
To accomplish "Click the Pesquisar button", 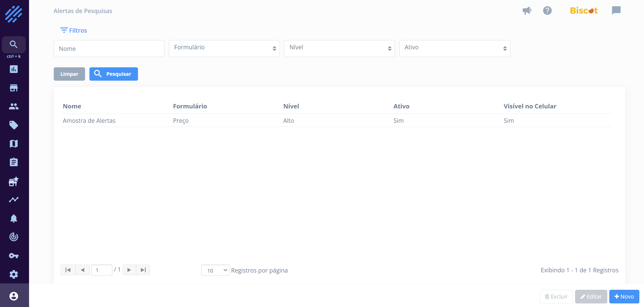I will 114,74.
